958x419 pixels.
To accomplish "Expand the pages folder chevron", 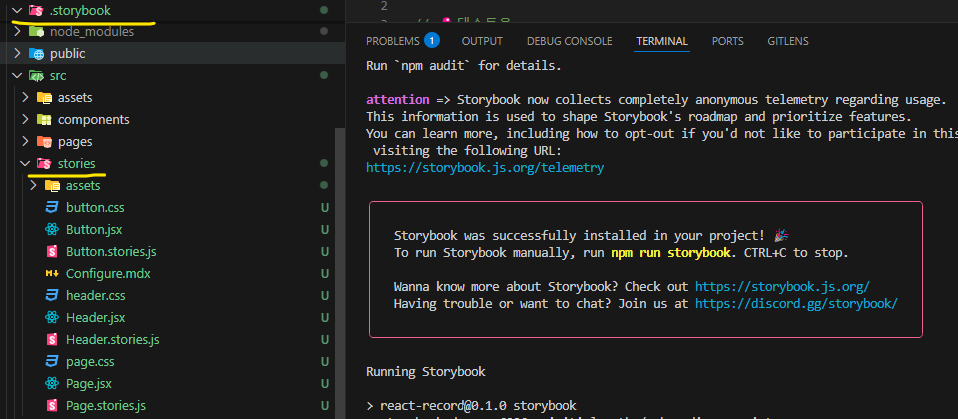I will tap(25, 142).
